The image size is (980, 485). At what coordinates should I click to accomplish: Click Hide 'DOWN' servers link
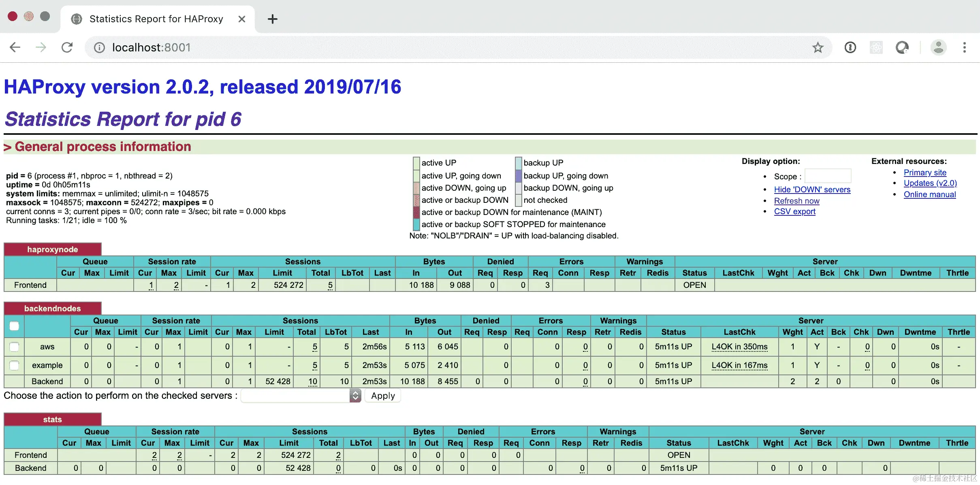pyautogui.click(x=812, y=189)
